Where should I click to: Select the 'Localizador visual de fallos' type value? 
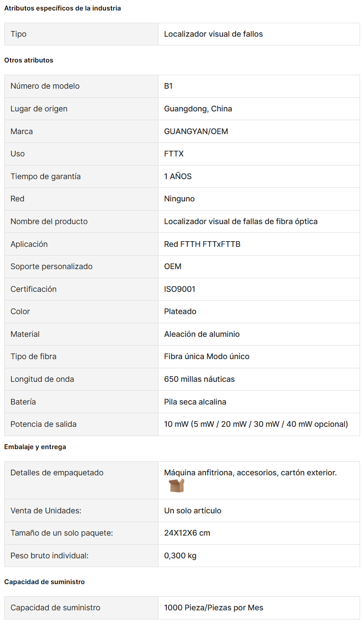point(213,34)
